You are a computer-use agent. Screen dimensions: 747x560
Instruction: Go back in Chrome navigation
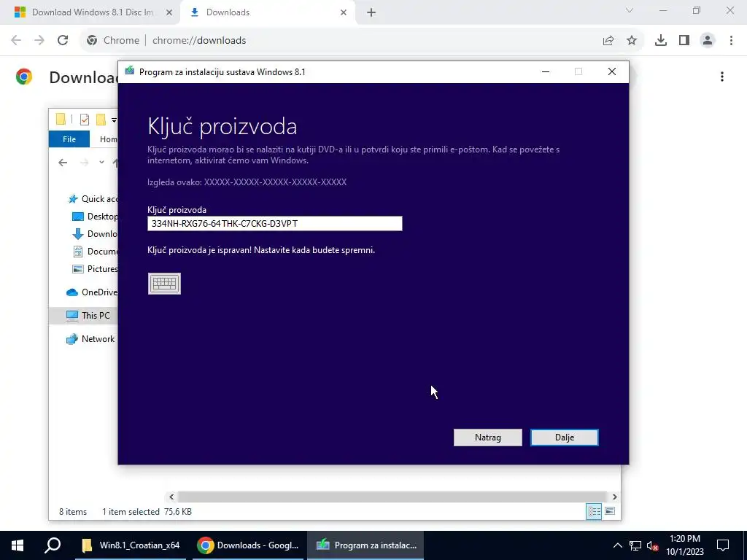[16, 41]
